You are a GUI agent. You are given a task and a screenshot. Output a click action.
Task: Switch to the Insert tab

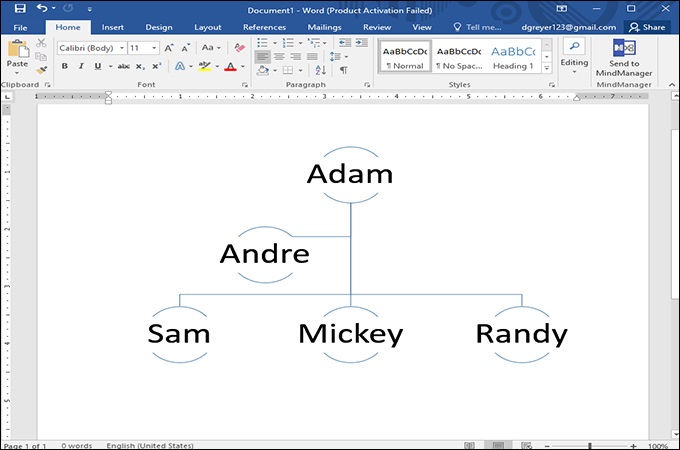[x=113, y=27]
